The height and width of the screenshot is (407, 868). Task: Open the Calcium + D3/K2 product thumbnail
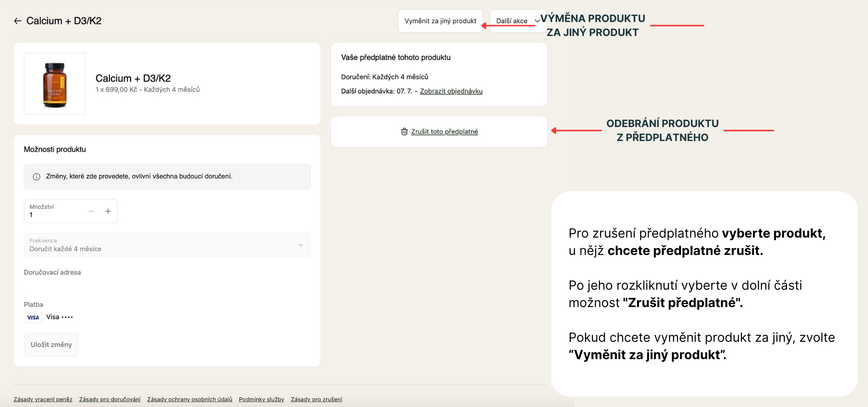click(x=55, y=84)
